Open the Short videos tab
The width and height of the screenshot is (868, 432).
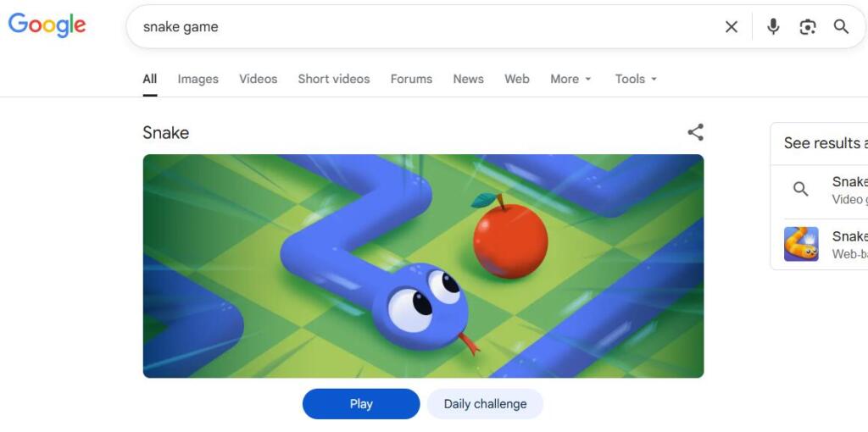(x=334, y=79)
